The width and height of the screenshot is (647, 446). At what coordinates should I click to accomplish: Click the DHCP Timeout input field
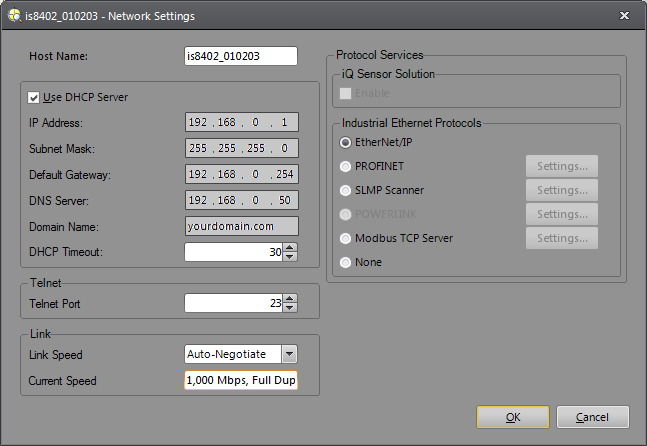[233, 252]
